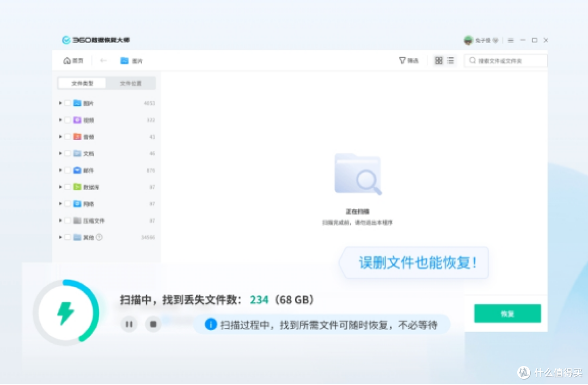Expand the Database (数据库) tree node
This screenshot has height=385, width=588.
click(60, 187)
